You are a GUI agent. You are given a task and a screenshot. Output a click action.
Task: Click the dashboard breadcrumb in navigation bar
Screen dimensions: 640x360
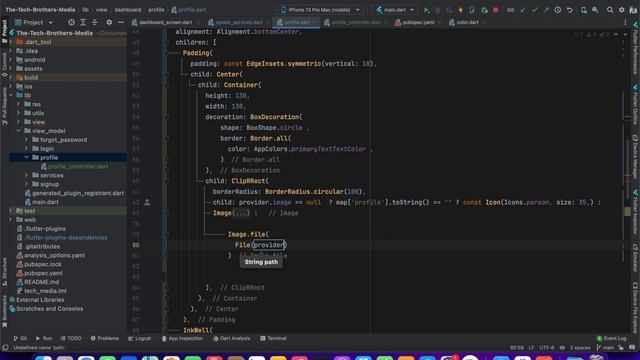coord(128,10)
